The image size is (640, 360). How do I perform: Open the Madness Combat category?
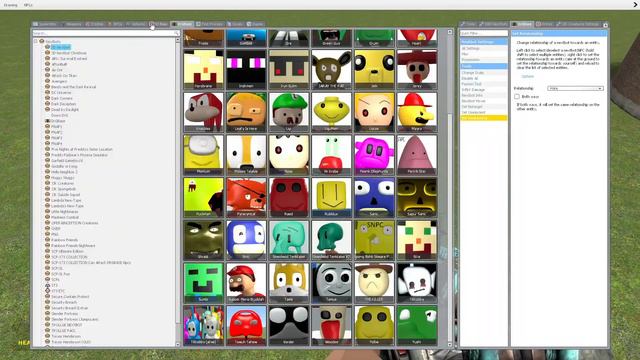tap(65, 218)
